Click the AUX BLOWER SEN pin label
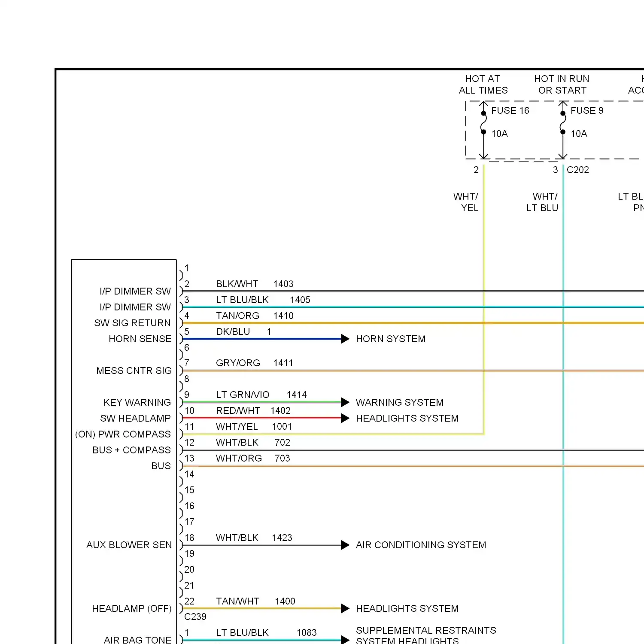Screen dimensions: 644x644 click(x=129, y=545)
